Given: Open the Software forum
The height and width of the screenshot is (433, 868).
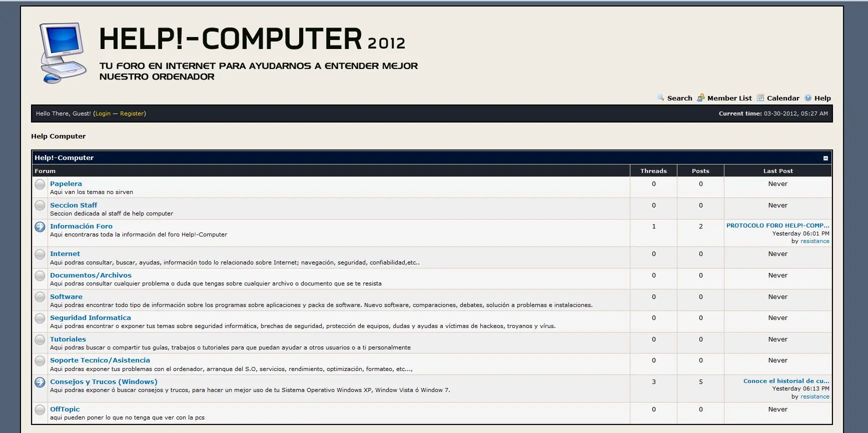Looking at the screenshot, I should 66,296.
